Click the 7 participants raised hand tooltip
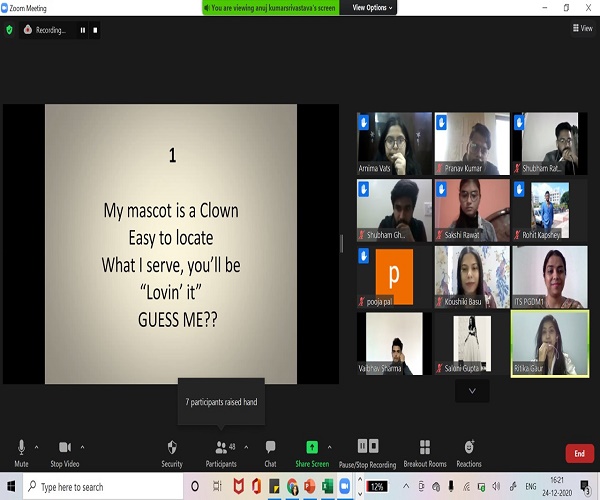The width and height of the screenshot is (600, 500). (x=221, y=402)
